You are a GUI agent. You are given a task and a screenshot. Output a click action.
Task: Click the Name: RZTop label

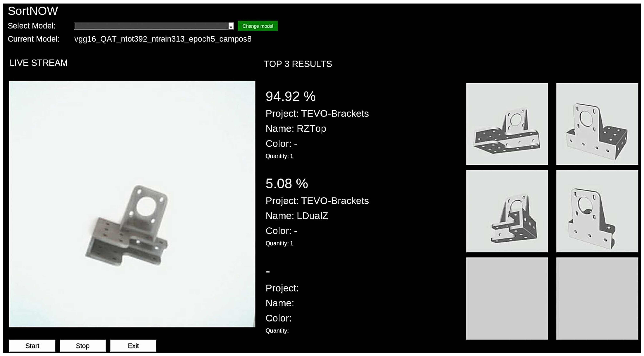[x=296, y=129]
